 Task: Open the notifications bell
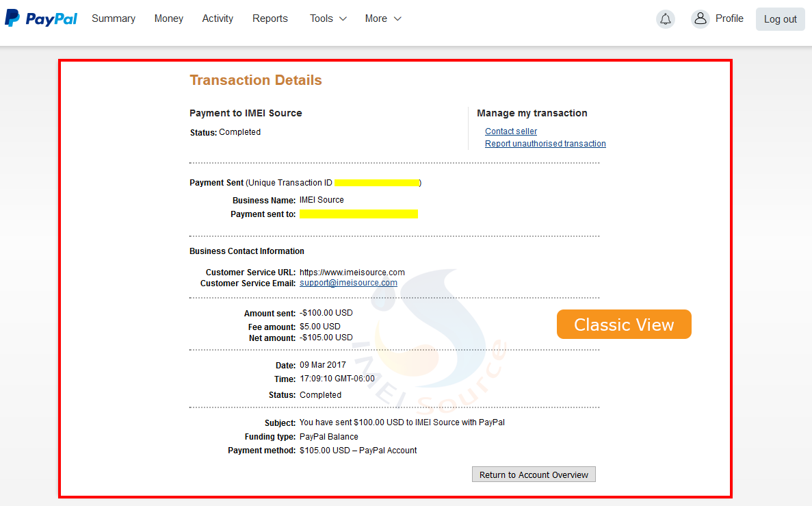(x=666, y=19)
